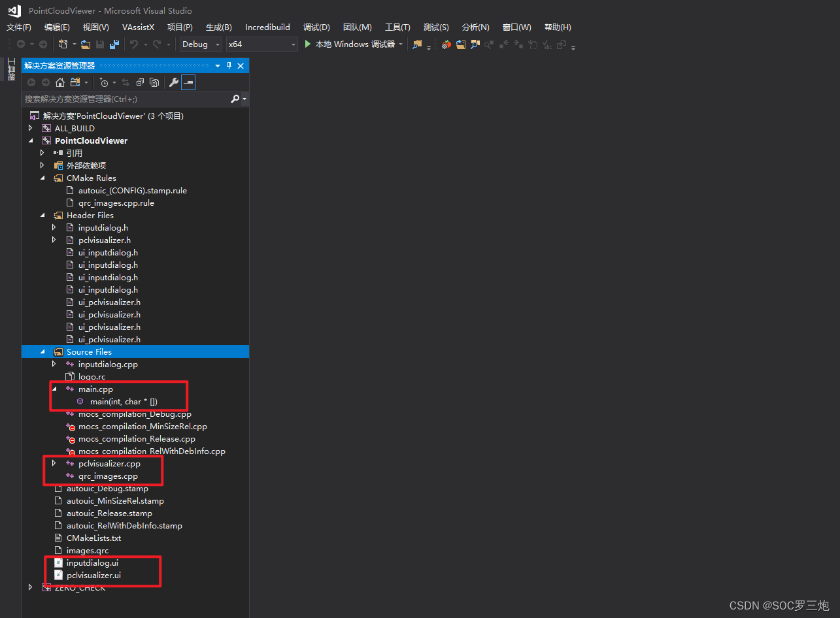Expand the 外部依赖项 node
The width and height of the screenshot is (840, 618).
[x=42, y=165]
